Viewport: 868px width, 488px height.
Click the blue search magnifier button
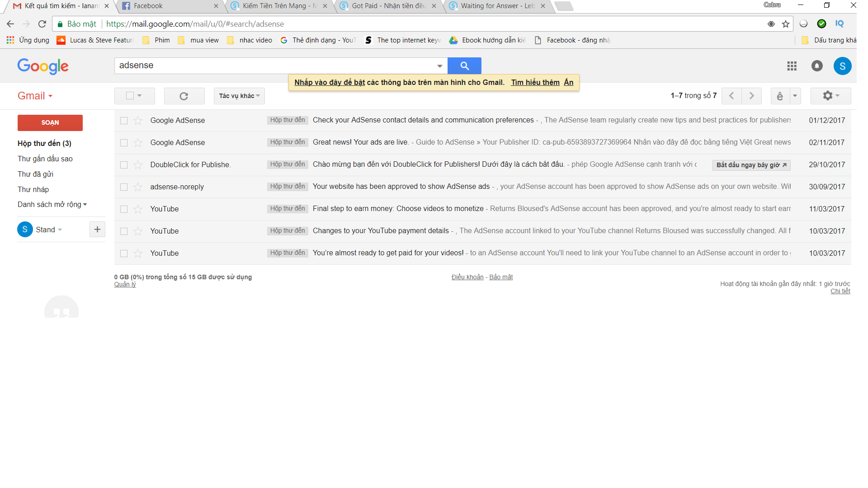tap(464, 66)
